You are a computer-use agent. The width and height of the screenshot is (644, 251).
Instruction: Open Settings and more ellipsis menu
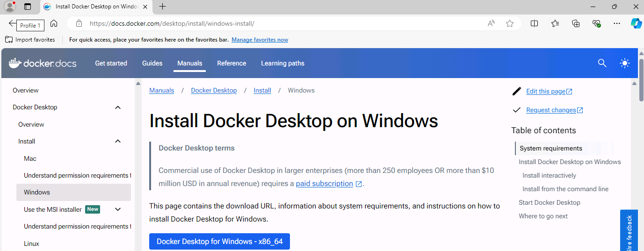click(617, 23)
